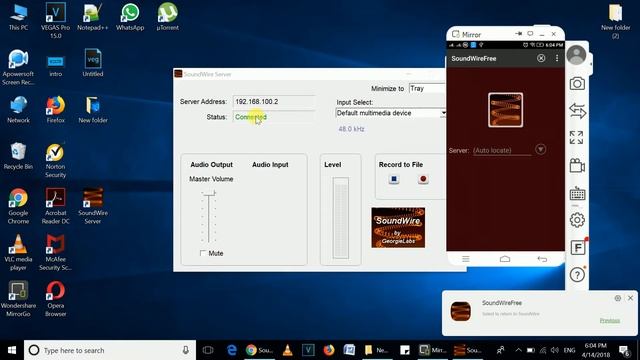Launch SoundWire Server desktop shortcut
This screenshot has width=640, height=360.
coord(93,207)
